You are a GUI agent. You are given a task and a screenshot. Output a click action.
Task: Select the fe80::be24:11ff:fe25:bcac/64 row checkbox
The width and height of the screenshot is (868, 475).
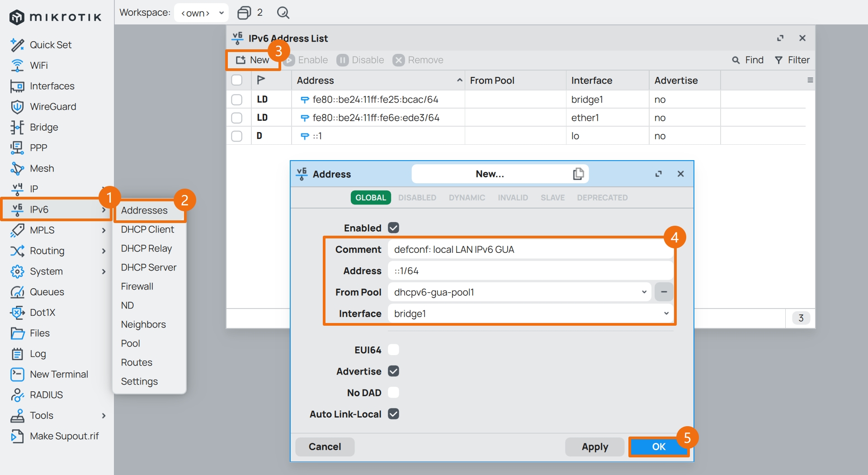pos(236,100)
